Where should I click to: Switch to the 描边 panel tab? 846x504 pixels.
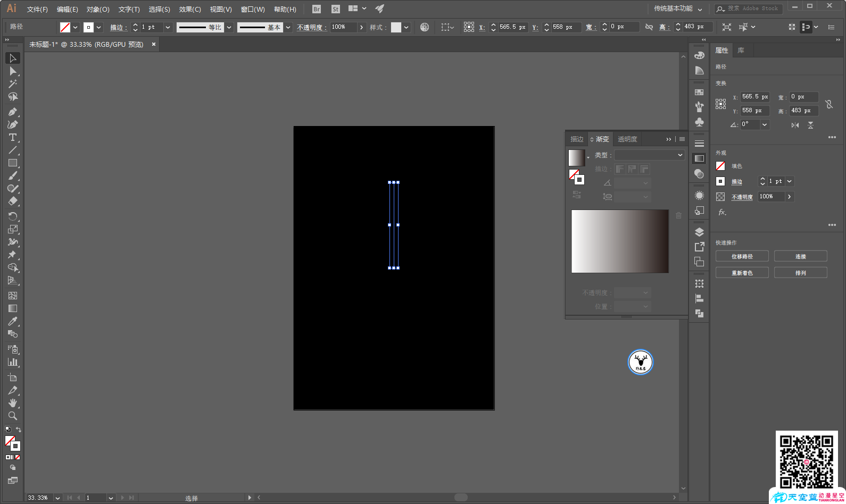point(577,139)
